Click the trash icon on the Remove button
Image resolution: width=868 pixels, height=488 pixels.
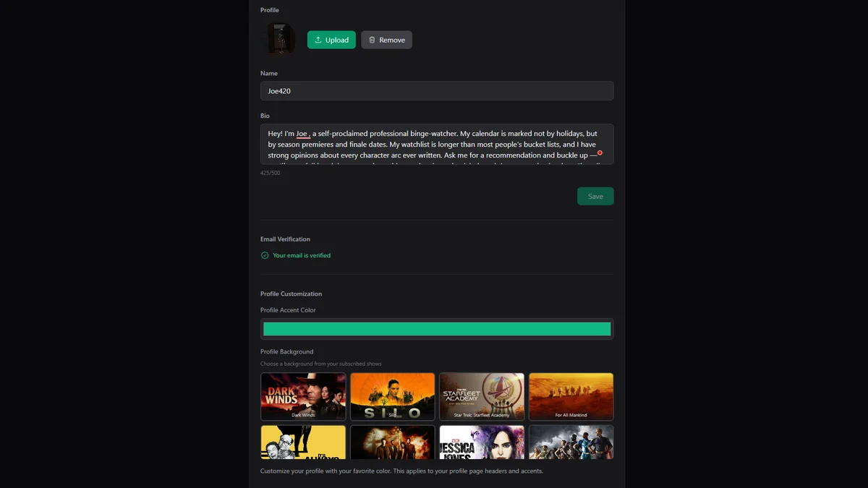pyautogui.click(x=370, y=40)
